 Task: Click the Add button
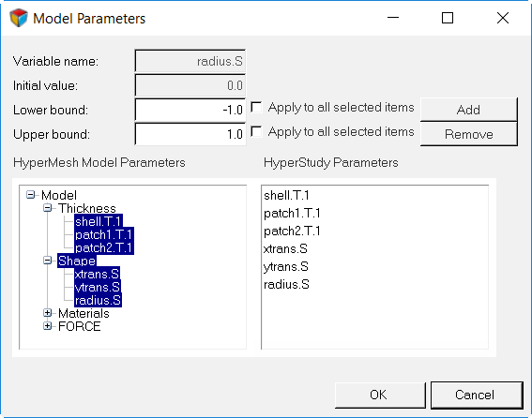pos(468,110)
